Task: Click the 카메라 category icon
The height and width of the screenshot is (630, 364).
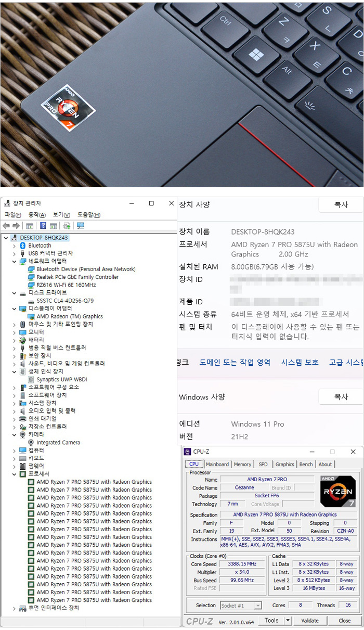Action: [23, 434]
